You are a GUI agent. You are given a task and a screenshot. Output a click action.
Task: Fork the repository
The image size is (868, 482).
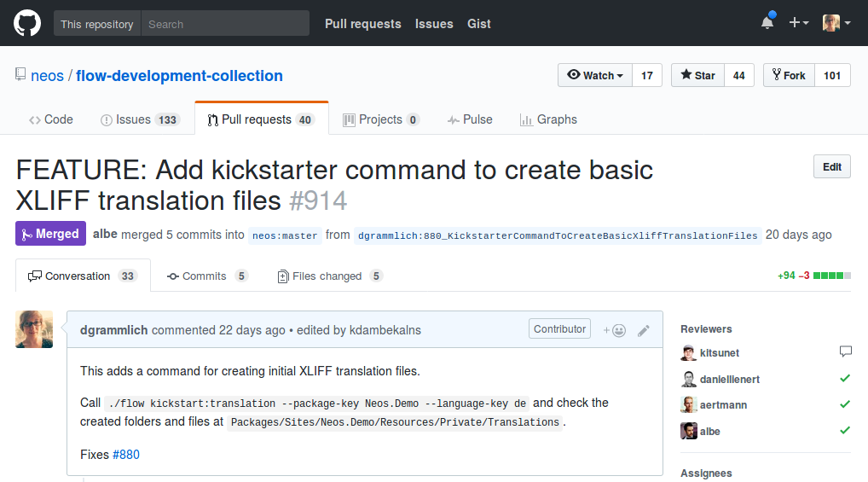tap(789, 75)
